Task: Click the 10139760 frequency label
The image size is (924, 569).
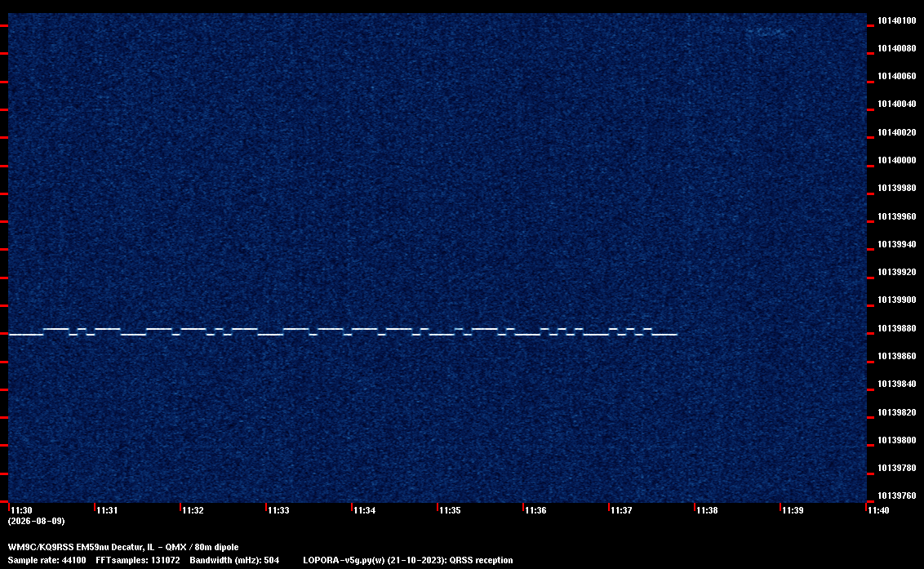Action: [x=896, y=496]
